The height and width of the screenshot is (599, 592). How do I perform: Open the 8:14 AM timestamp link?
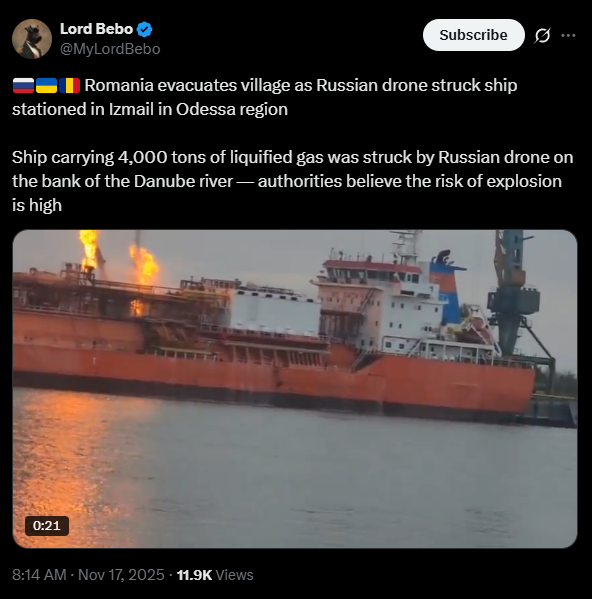pos(39,575)
